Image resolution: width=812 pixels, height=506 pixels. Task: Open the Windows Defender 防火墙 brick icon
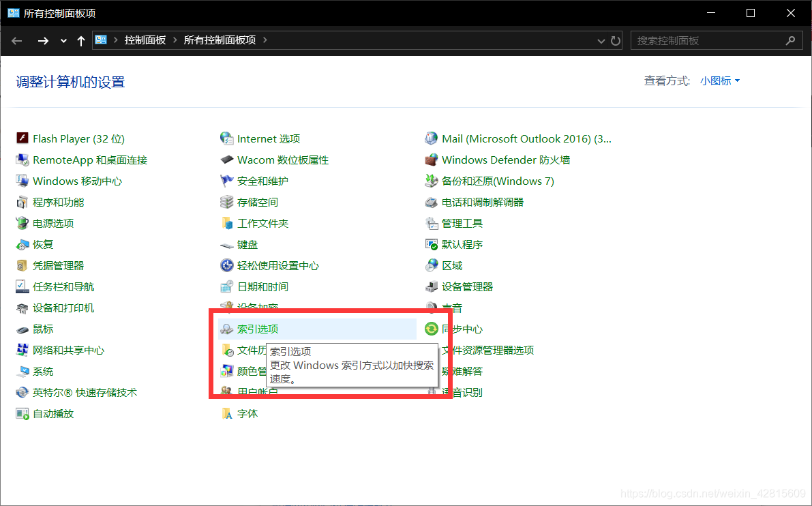click(431, 160)
